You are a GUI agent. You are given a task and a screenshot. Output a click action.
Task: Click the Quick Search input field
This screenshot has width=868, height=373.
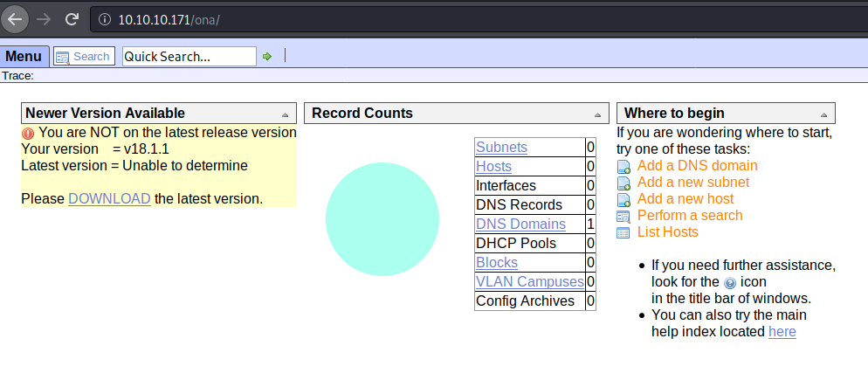click(189, 57)
